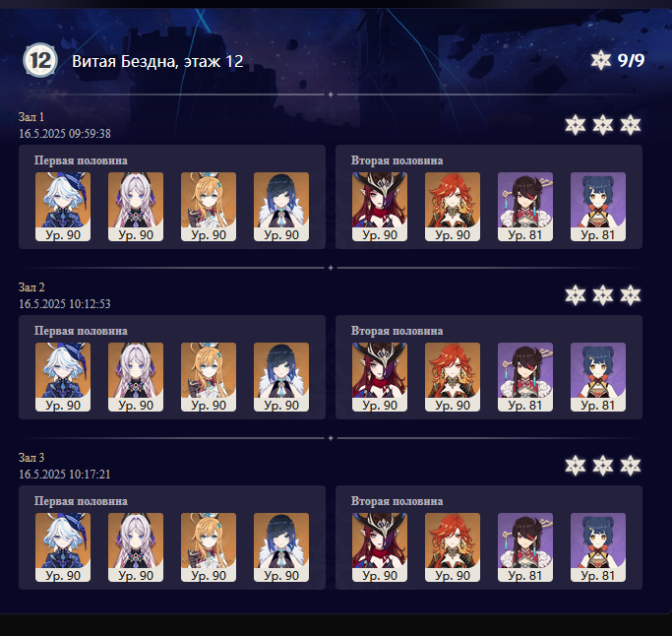Open blonde character portrait in Зал 1 first half
Image resolution: width=672 pixels, height=636 pixels.
[x=209, y=207]
